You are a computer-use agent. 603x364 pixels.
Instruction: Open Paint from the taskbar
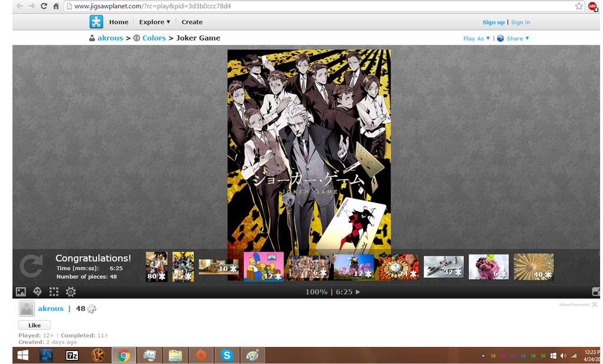(252, 355)
